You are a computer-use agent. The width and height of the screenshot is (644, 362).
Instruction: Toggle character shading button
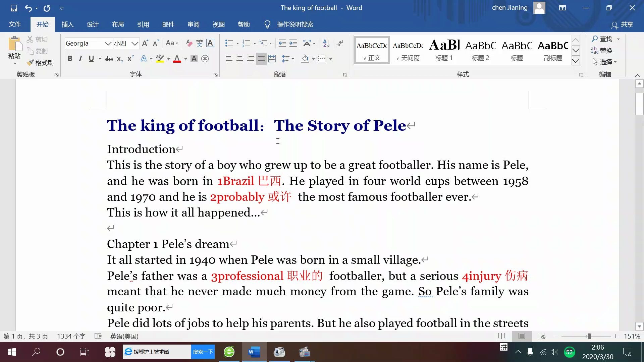(x=194, y=59)
